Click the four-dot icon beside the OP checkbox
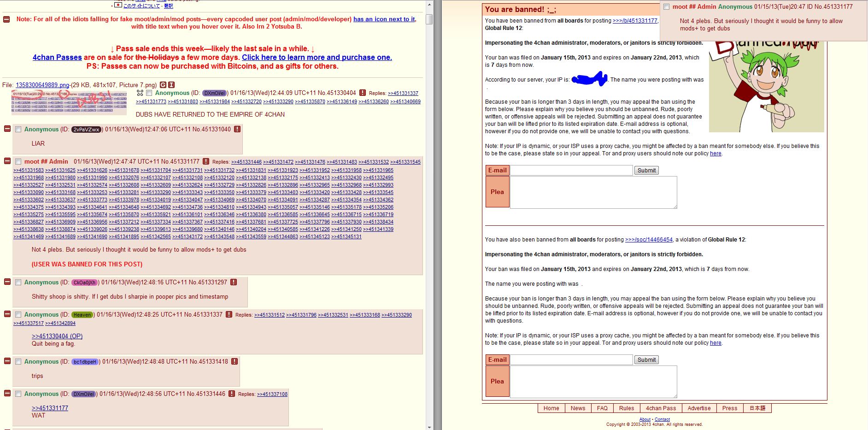Image resolution: width=868 pixels, height=430 pixels. (140, 93)
